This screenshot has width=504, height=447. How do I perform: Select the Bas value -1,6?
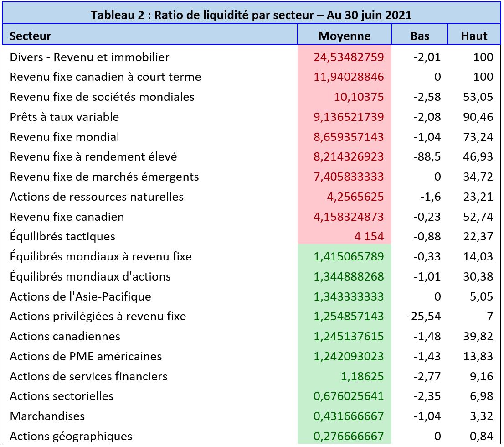430,197
